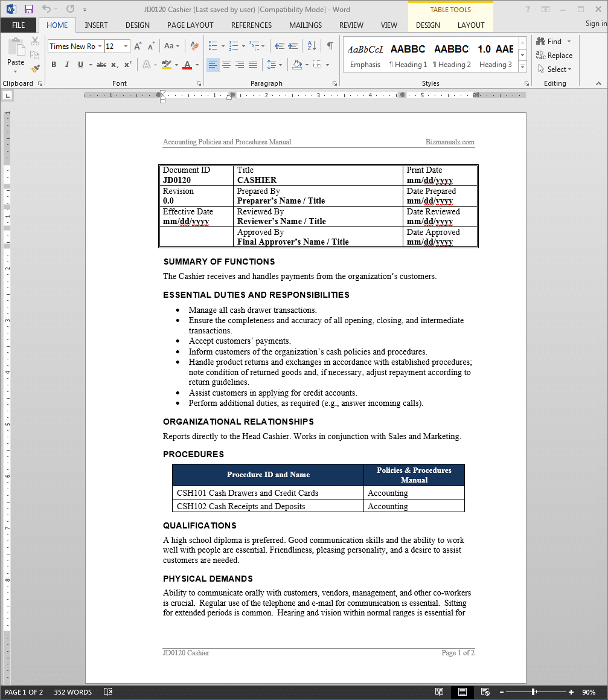Open the Borders dropdown arrow
The image size is (608, 700).
pos(328,65)
